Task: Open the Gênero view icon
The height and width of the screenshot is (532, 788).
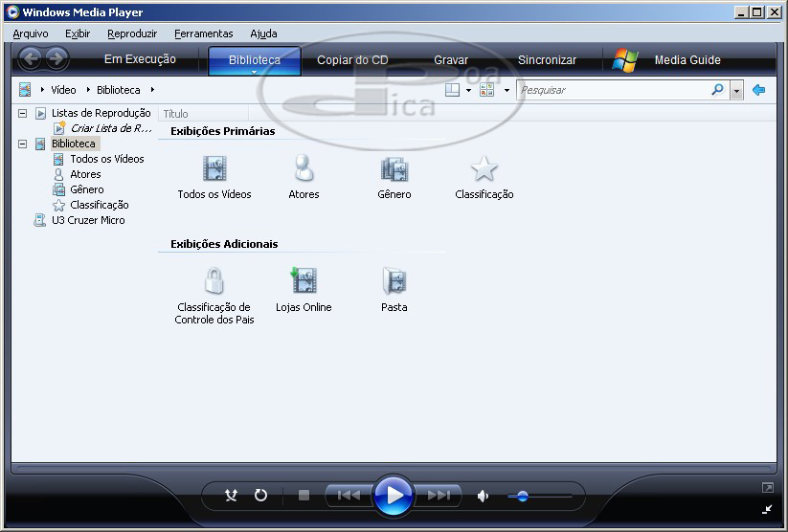Action: click(x=394, y=170)
